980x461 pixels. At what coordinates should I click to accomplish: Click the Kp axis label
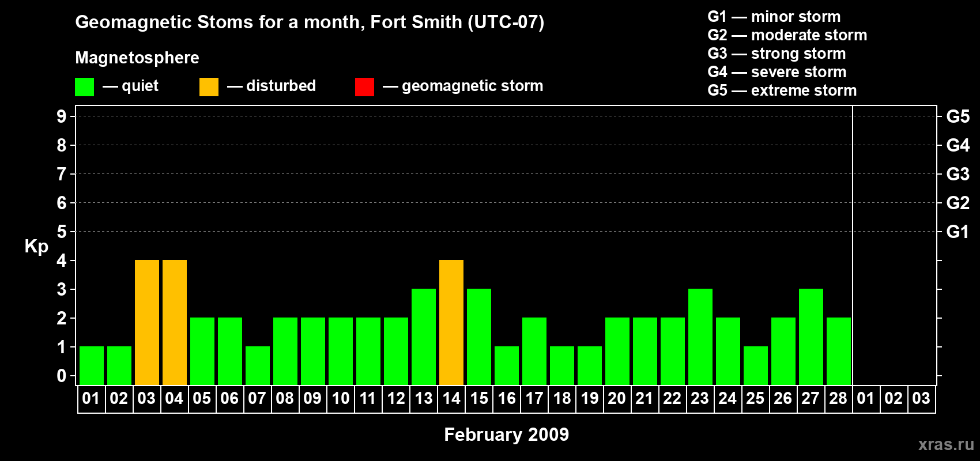coord(36,247)
